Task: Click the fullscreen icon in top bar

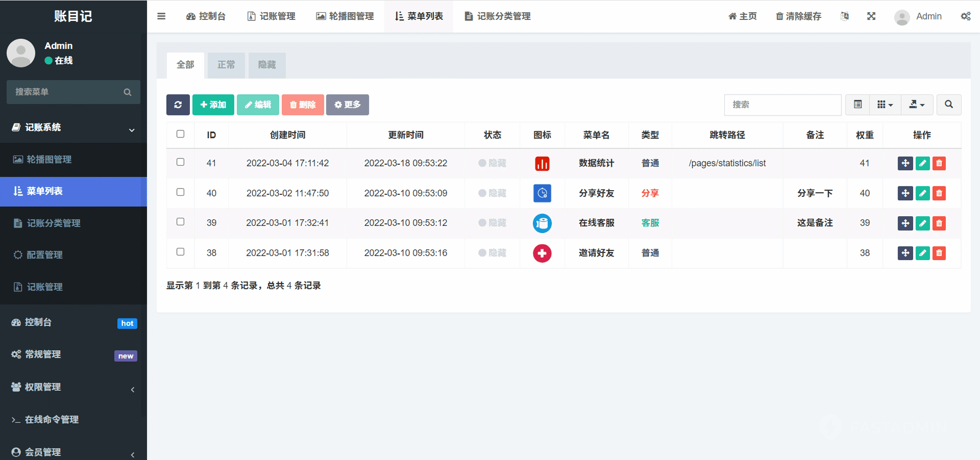Action: (x=871, y=16)
